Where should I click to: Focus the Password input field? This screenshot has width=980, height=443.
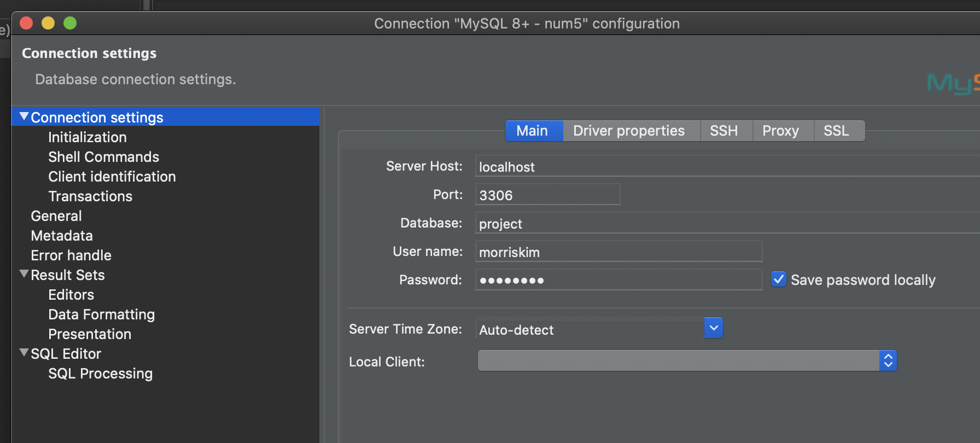click(x=619, y=280)
